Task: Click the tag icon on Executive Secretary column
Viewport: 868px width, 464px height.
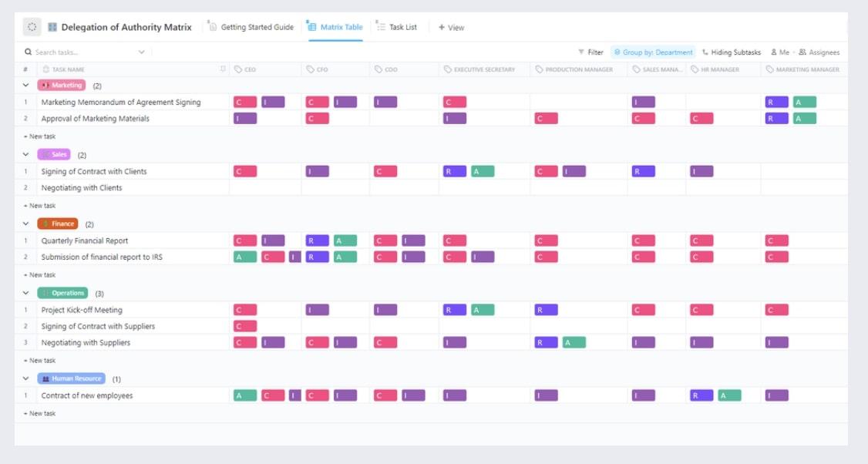Action: tap(447, 69)
